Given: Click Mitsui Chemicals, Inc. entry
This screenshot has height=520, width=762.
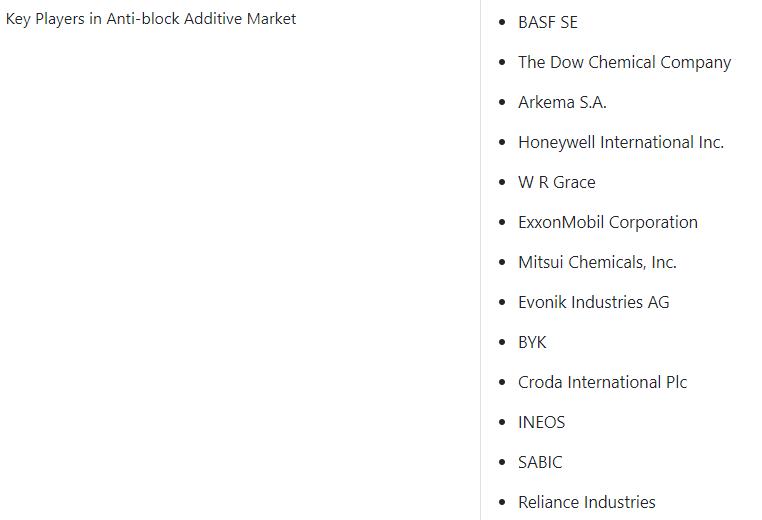Looking at the screenshot, I should [x=597, y=262].
